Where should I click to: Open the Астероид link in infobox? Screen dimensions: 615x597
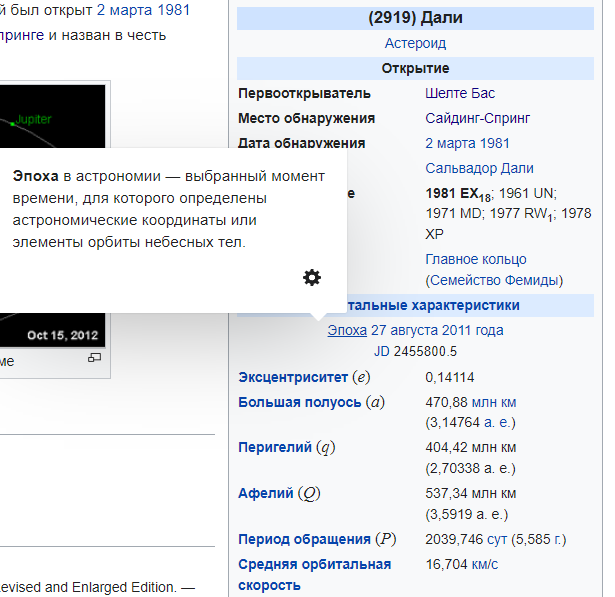click(415, 43)
